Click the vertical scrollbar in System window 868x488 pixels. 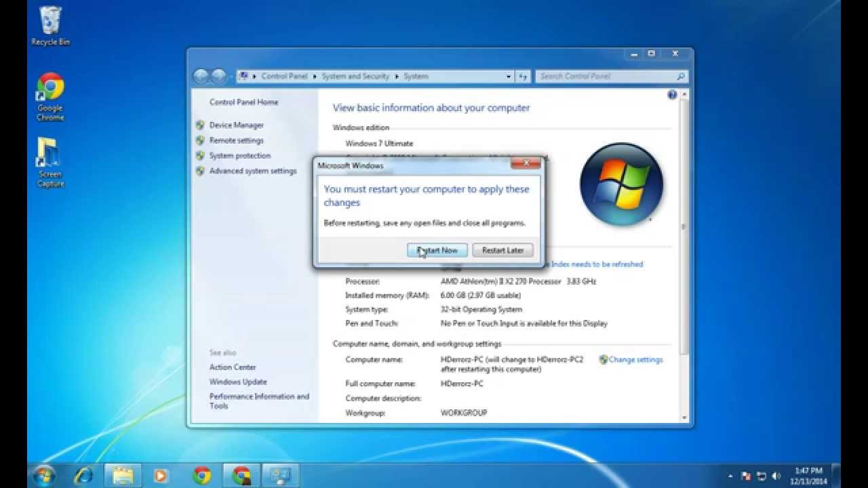[684, 226]
